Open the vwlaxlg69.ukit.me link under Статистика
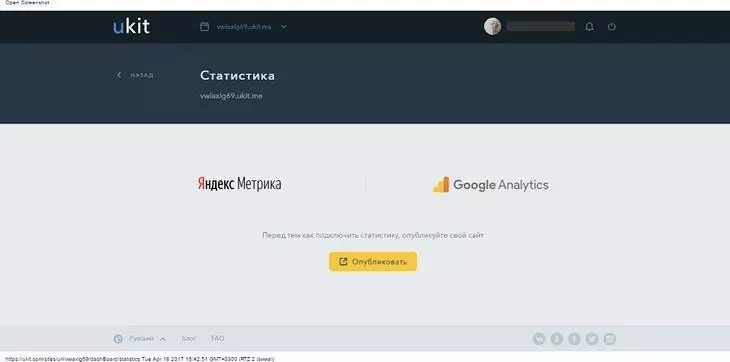This screenshot has width=730, height=362. pyautogui.click(x=231, y=96)
